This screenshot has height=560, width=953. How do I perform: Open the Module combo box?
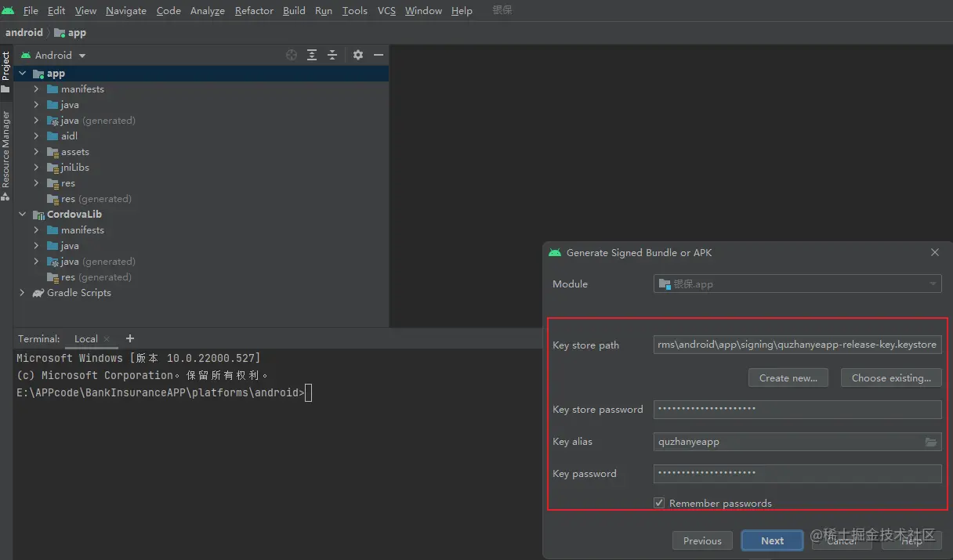798,284
